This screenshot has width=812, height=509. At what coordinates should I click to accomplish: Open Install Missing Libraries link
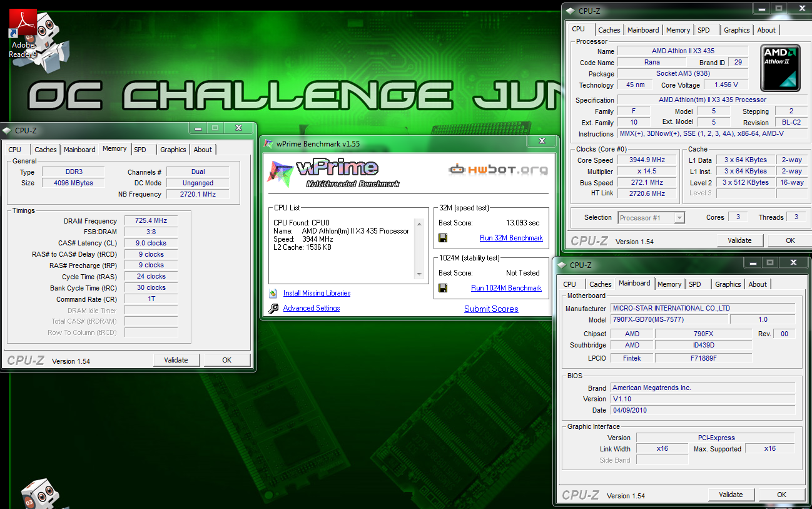(317, 293)
